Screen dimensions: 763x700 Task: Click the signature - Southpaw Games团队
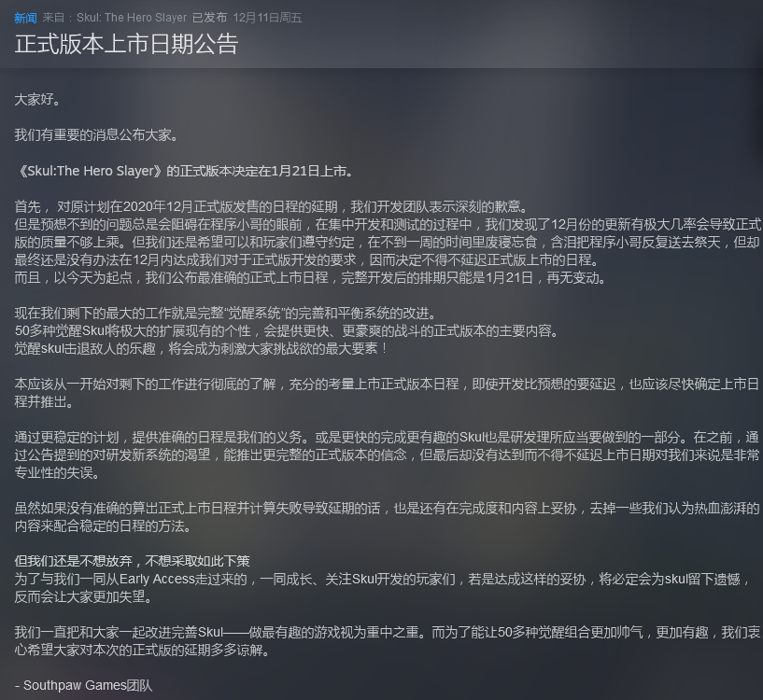point(83,685)
